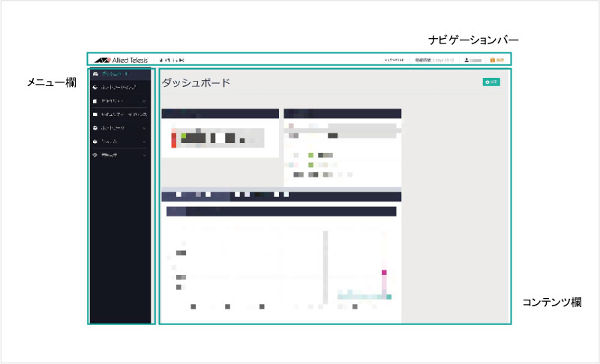Click the teal gear settings button on the dashboard

coord(491,82)
